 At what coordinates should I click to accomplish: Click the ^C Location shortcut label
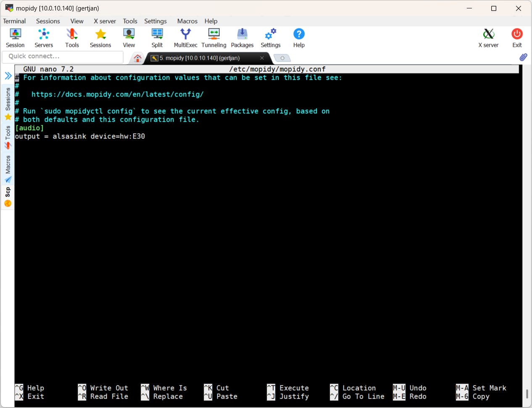click(x=353, y=388)
